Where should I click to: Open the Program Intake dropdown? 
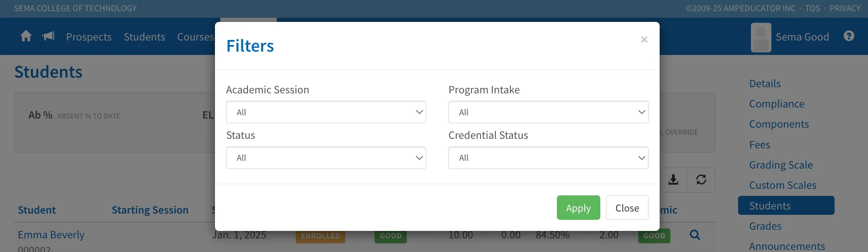tap(548, 112)
